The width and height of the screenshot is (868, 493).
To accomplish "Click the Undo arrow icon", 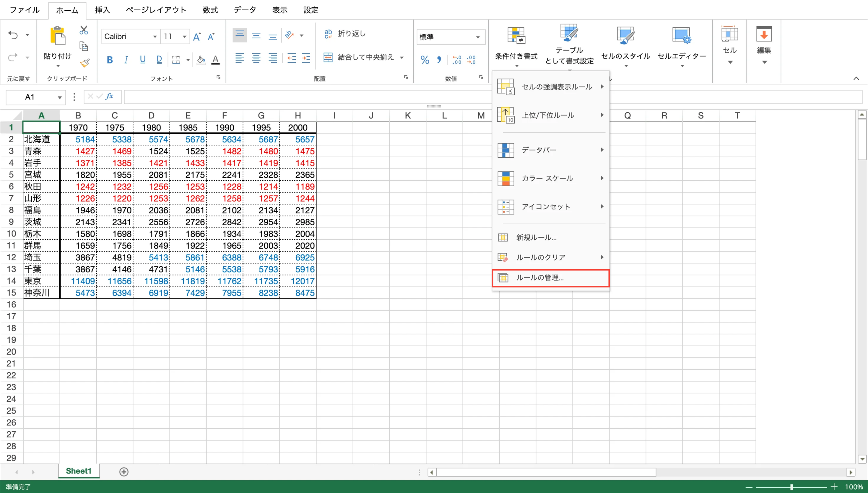I will click(13, 35).
